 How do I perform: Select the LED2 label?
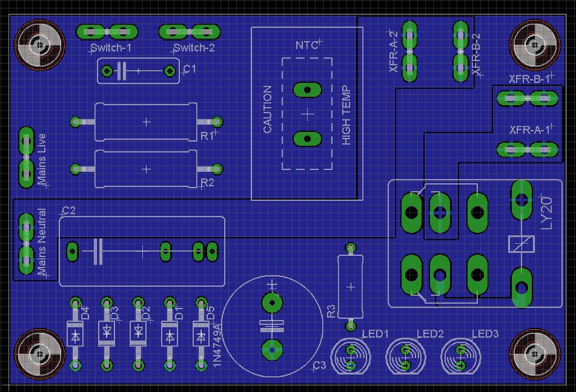(430, 334)
